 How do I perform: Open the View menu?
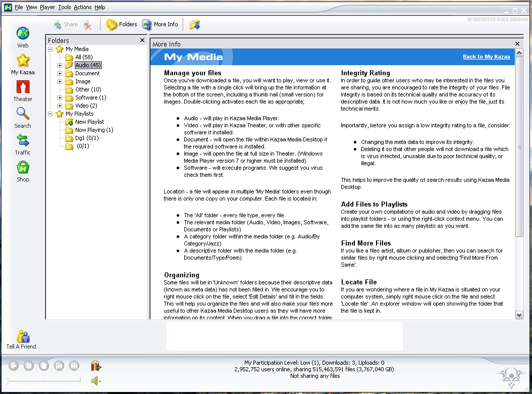[x=31, y=7]
